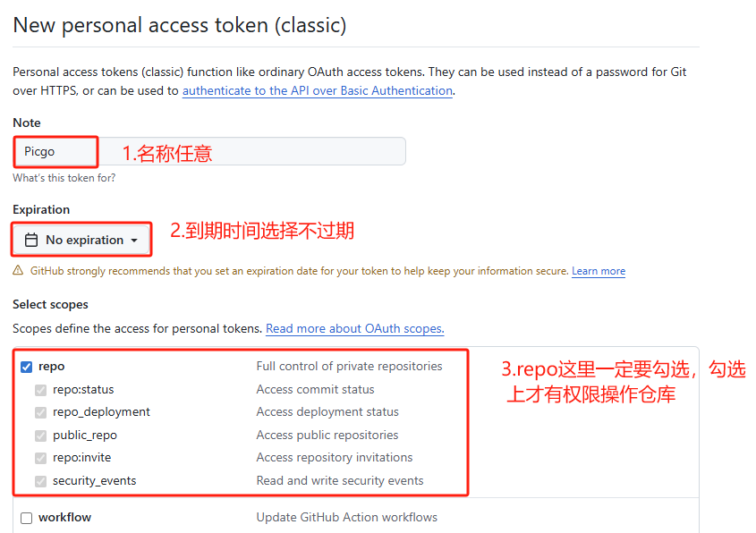Toggle the repo:invite checkbox
This screenshot has height=533, width=756.
tap(40, 458)
